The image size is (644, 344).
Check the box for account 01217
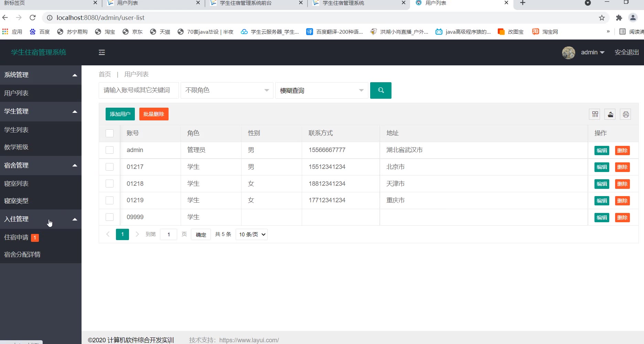[109, 167]
